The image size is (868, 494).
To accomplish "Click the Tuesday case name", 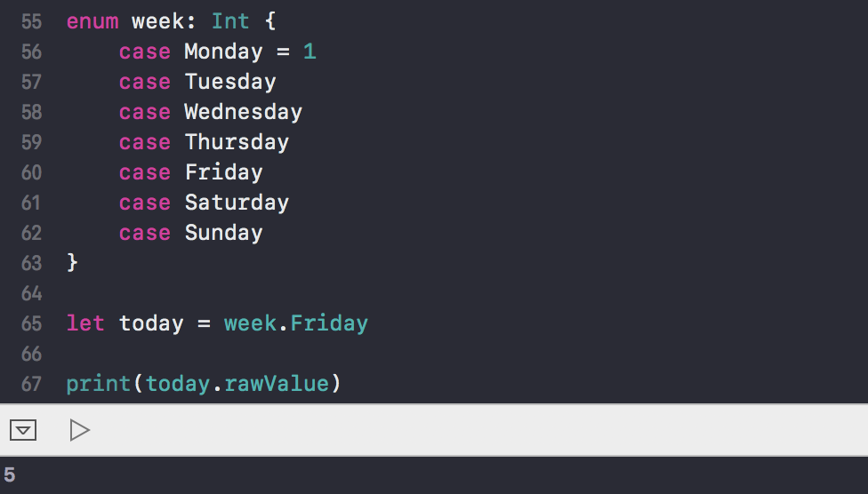I will pos(230,82).
